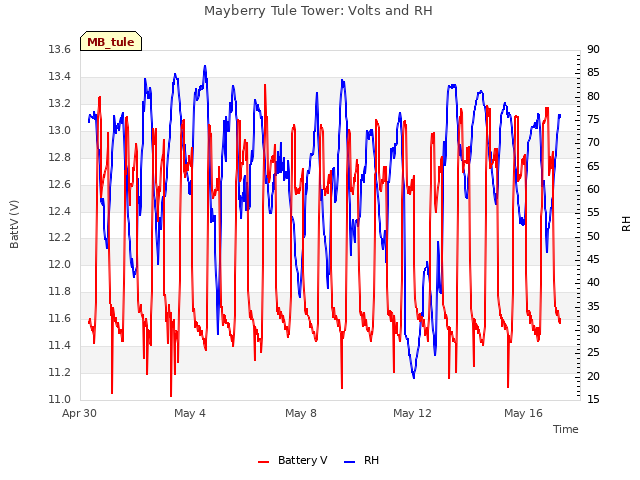Click the RH right axis title
The height and width of the screenshot is (480, 640).
[x=626, y=224]
